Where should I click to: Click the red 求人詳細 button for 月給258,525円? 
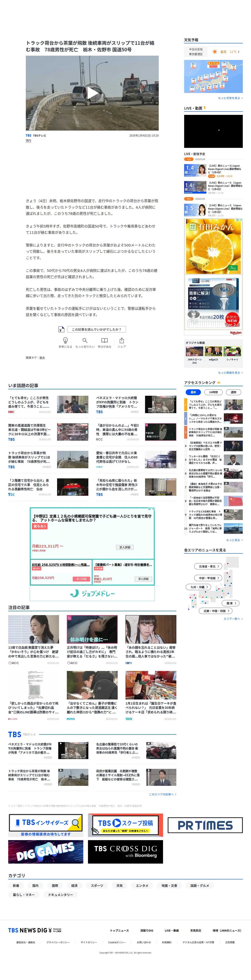pos(81,579)
